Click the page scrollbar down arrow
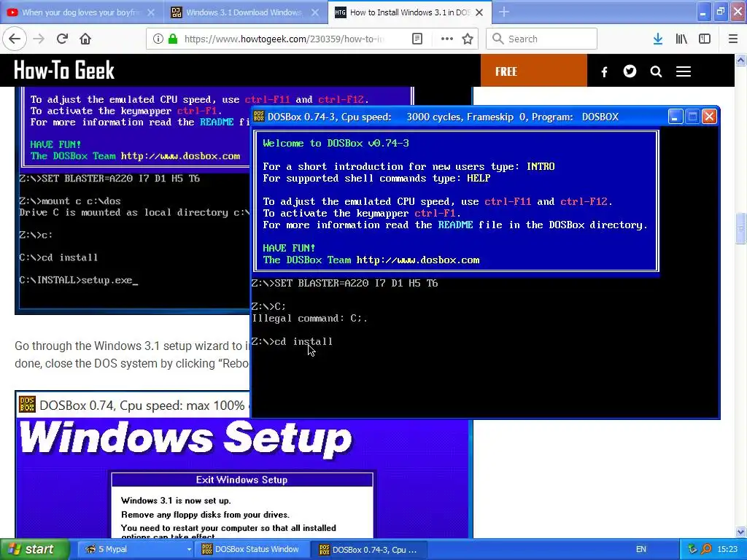Image resolution: width=747 pixels, height=560 pixels. 740,532
